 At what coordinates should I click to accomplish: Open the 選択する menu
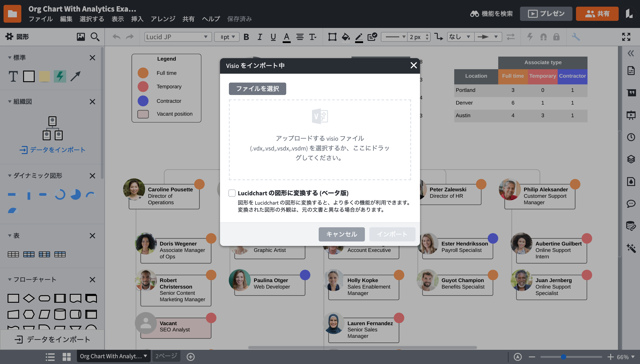point(92,19)
